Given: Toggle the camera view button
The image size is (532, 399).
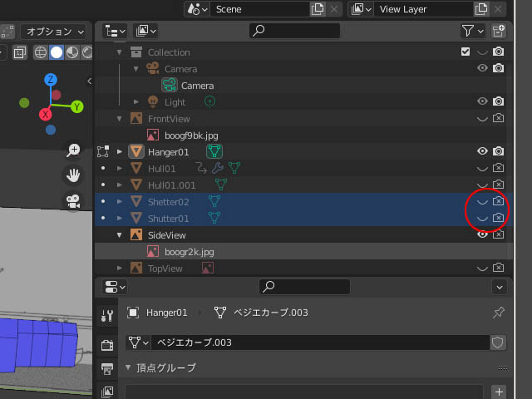Looking at the screenshot, I should pyautogui.click(x=73, y=201).
